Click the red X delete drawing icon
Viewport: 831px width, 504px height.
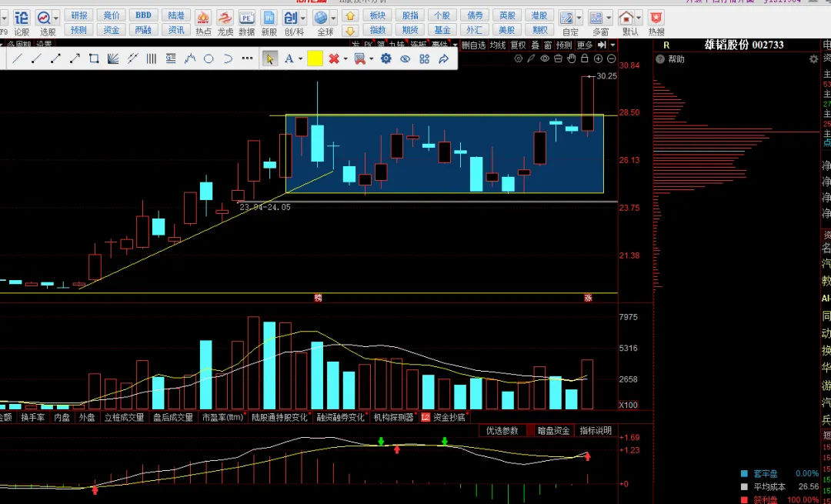(333, 58)
